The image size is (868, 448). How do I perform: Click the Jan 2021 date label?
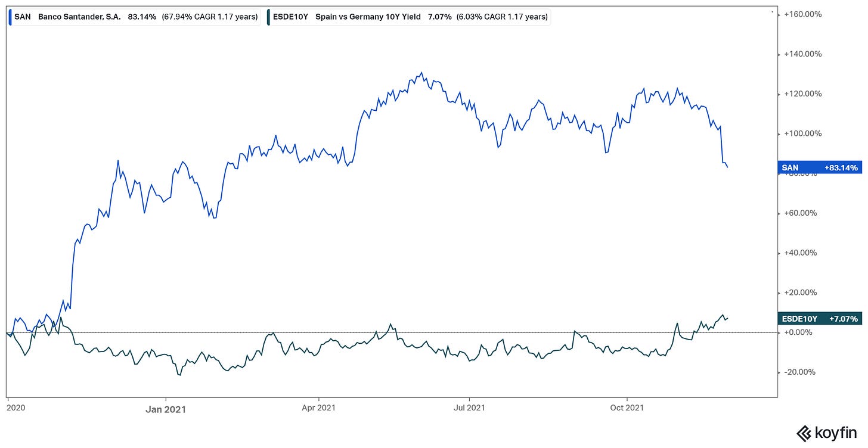point(166,409)
